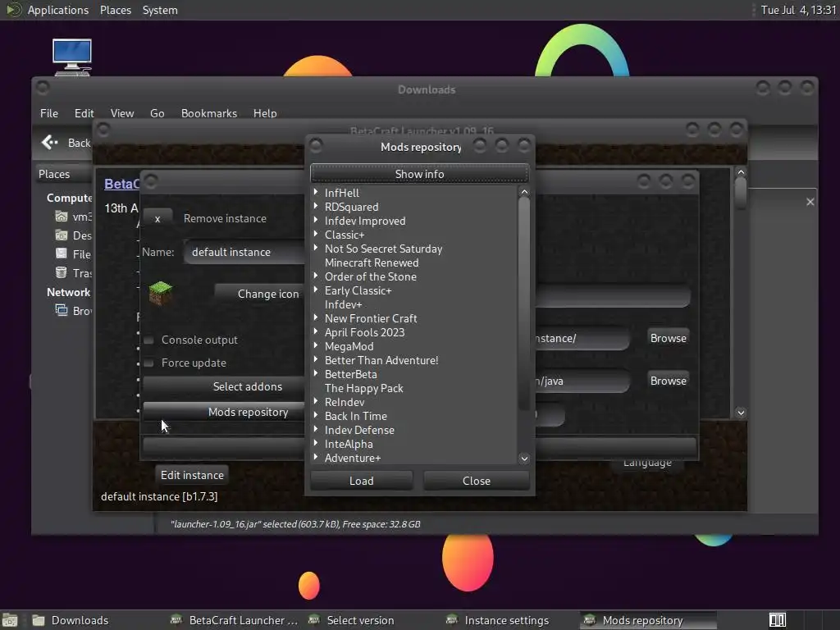
Task: Click the Browse button next to java path
Action: [x=668, y=381]
